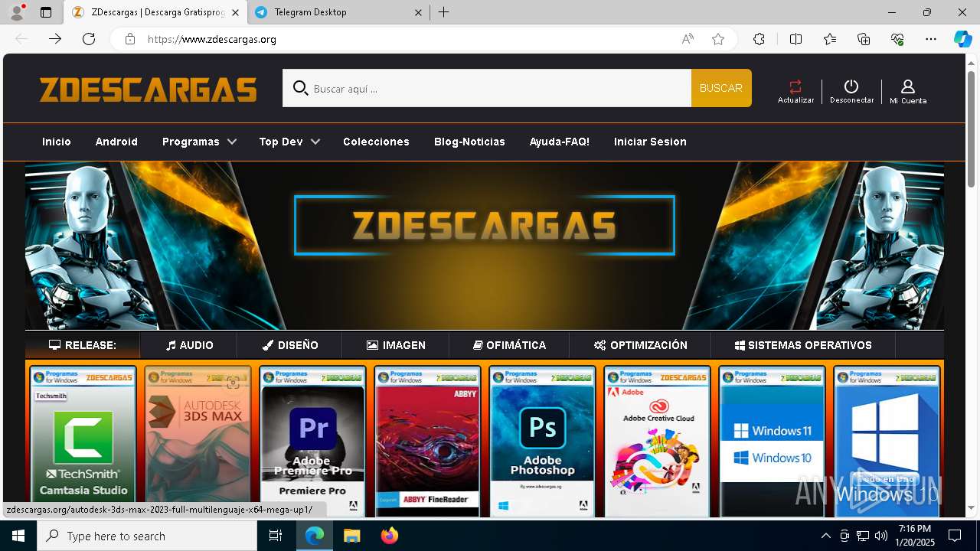Image resolution: width=980 pixels, height=551 pixels.
Task: Open Autodesk 3DS MAX thumbnail
Action: pyautogui.click(x=198, y=442)
